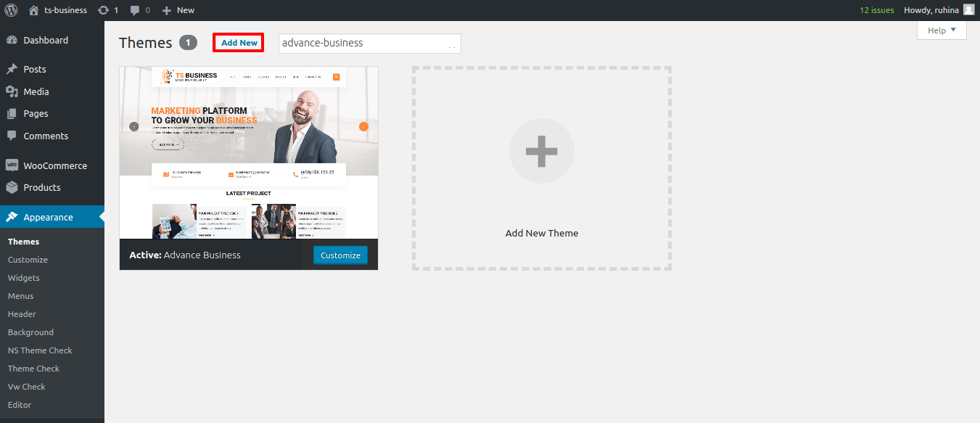Click the WordPress logo icon
Screen dimensions: 980x423
point(11,10)
